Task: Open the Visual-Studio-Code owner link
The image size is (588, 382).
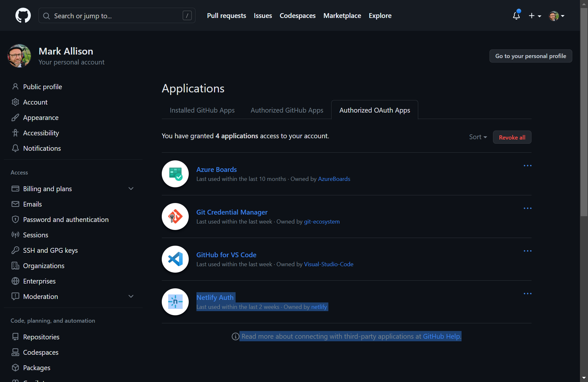Action: tap(329, 264)
